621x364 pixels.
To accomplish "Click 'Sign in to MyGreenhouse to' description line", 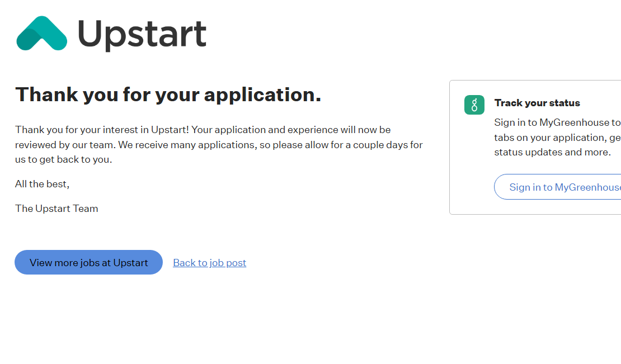I will 557,122.
